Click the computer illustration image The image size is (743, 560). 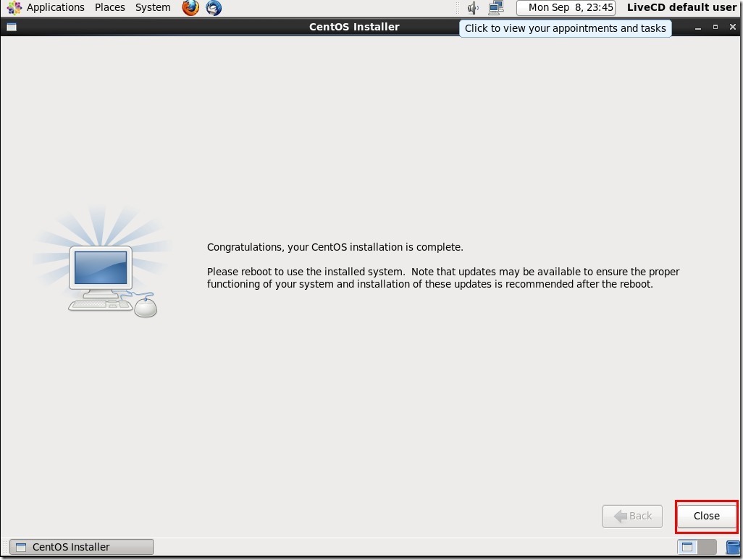coord(102,261)
